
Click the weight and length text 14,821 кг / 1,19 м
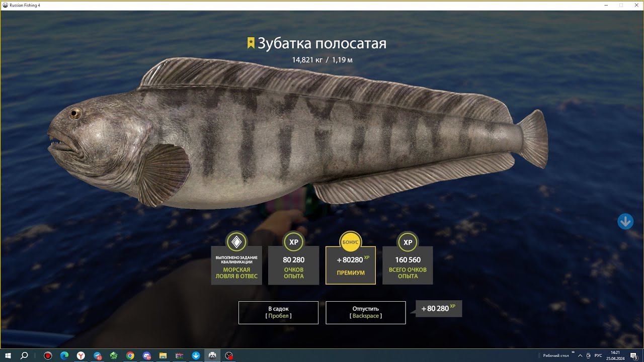click(x=322, y=60)
